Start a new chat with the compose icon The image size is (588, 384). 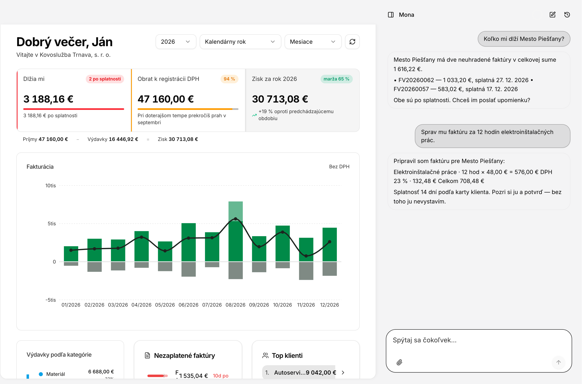coord(552,15)
